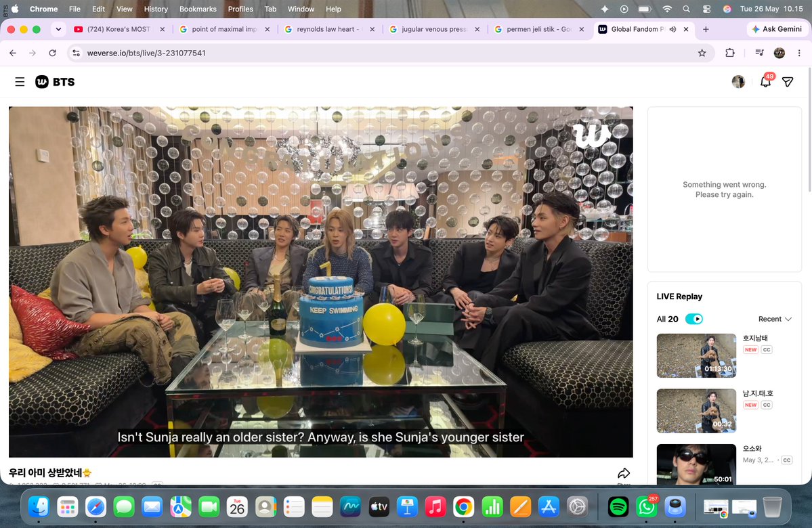Open Spotify from the dock
This screenshot has width=812, height=528.
click(618, 507)
